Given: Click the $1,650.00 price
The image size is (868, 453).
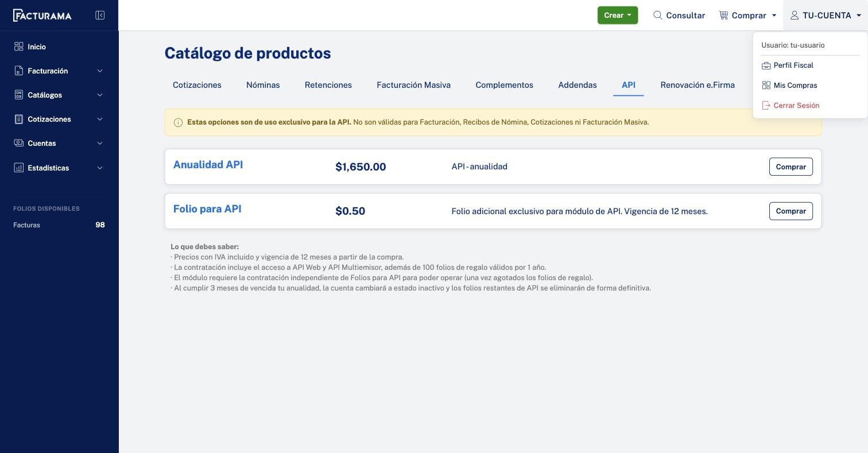Looking at the screenshot, I should pos(361,167).
